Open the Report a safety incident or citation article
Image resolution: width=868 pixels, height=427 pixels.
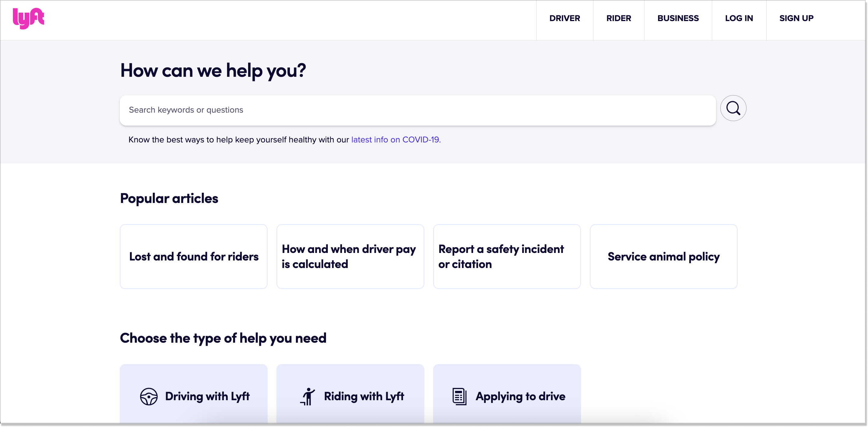point(507,256)
